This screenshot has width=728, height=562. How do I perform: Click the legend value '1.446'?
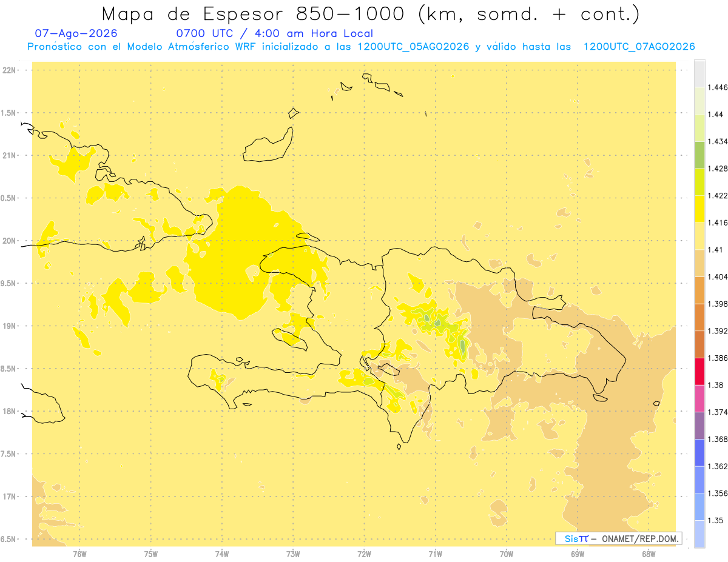[x=719, y=87]
